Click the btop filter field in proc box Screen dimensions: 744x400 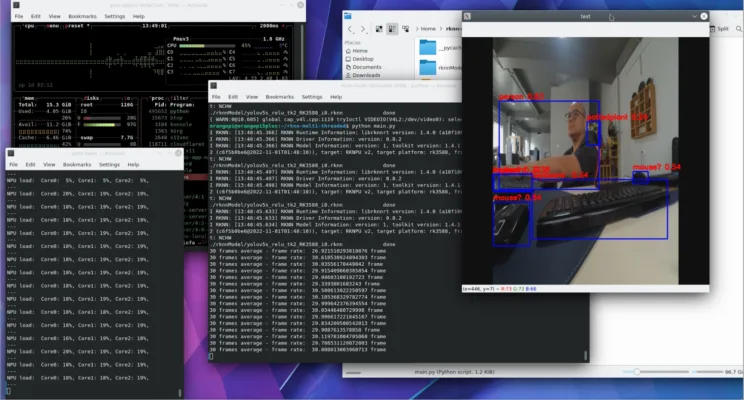click(180, 98)
